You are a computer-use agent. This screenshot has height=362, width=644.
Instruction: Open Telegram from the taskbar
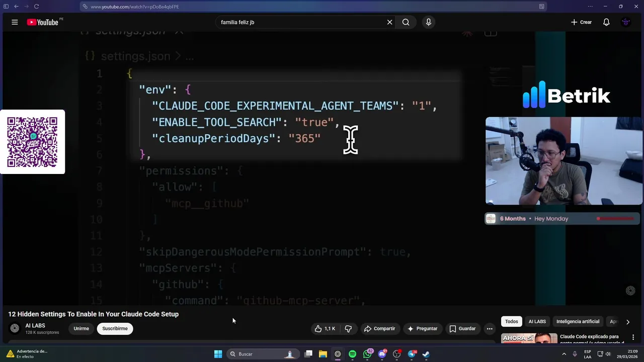click(x=412, y=354)
